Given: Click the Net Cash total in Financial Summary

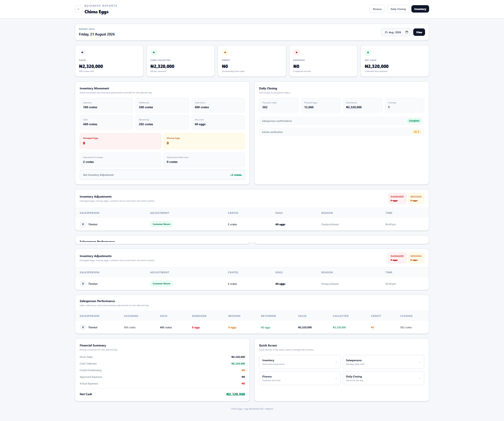Looking at the screenshot, I should 235,394.
